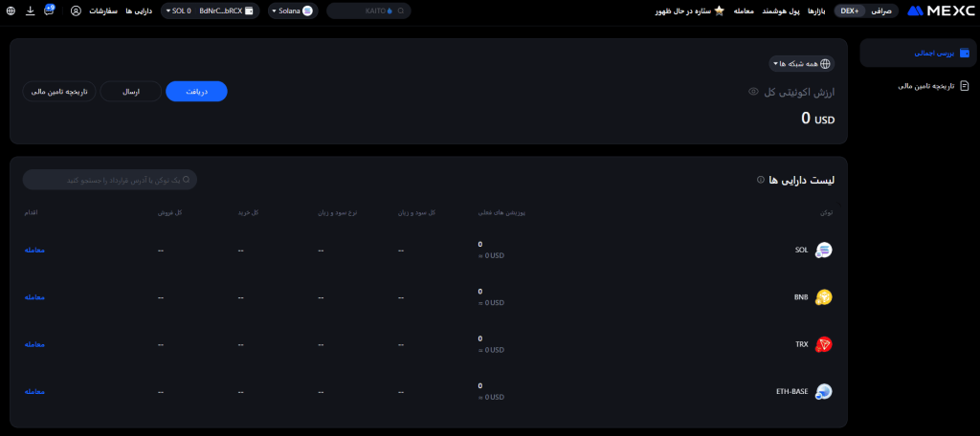Click the gold star icon in the navbar
The height and width of the screenshot is (436, 980).
coord(720,11)
